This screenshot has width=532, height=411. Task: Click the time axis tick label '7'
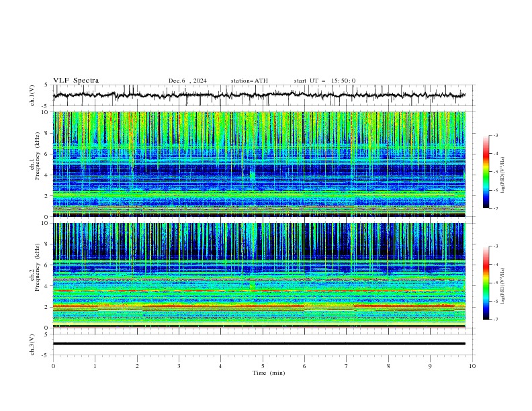(x=347, y=366)
